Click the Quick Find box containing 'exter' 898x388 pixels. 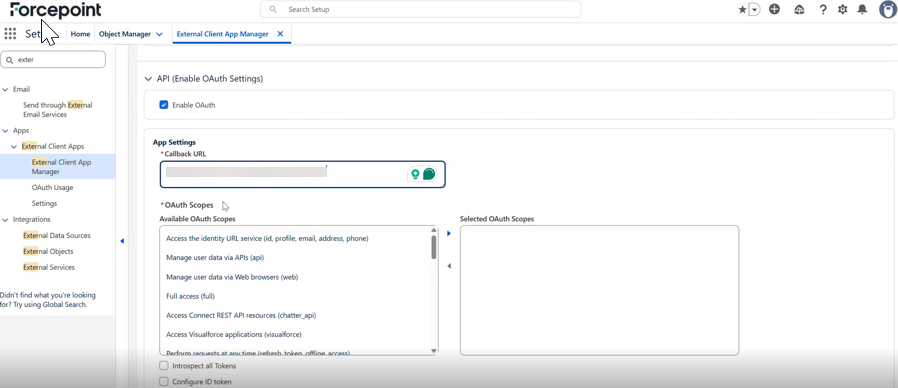pyautogui.click(x=53, y=59)
